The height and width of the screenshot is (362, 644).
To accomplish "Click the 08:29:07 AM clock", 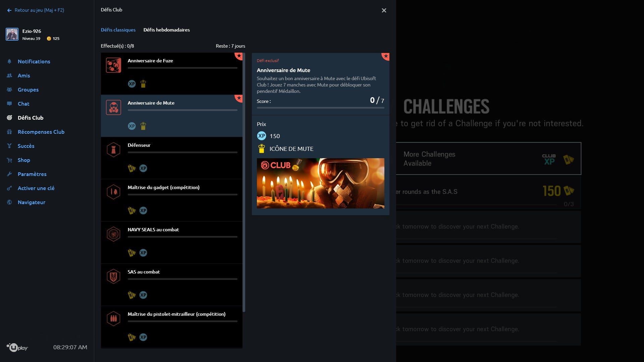I will 70,347.
